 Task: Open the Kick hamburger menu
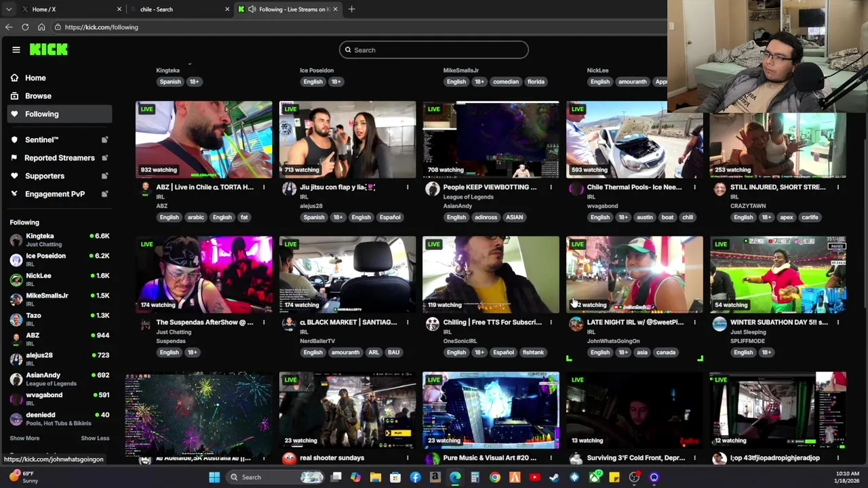(16, 49)
